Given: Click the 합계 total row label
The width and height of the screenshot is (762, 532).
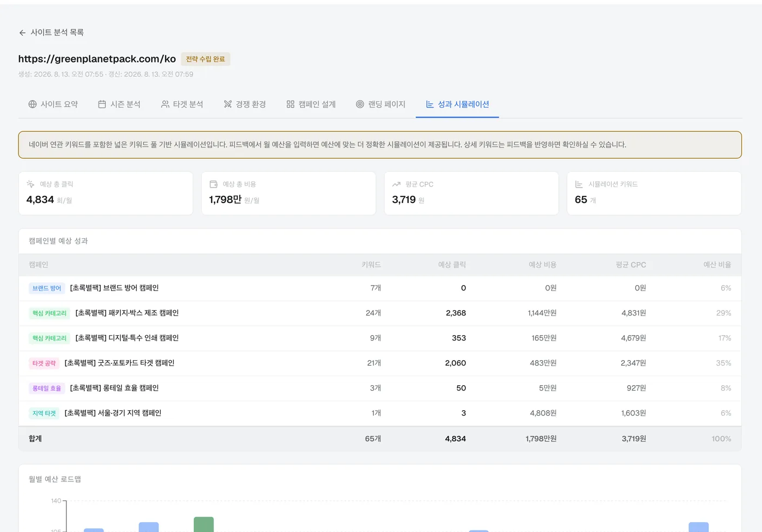Looking at the screenshot, I should 35,439.
